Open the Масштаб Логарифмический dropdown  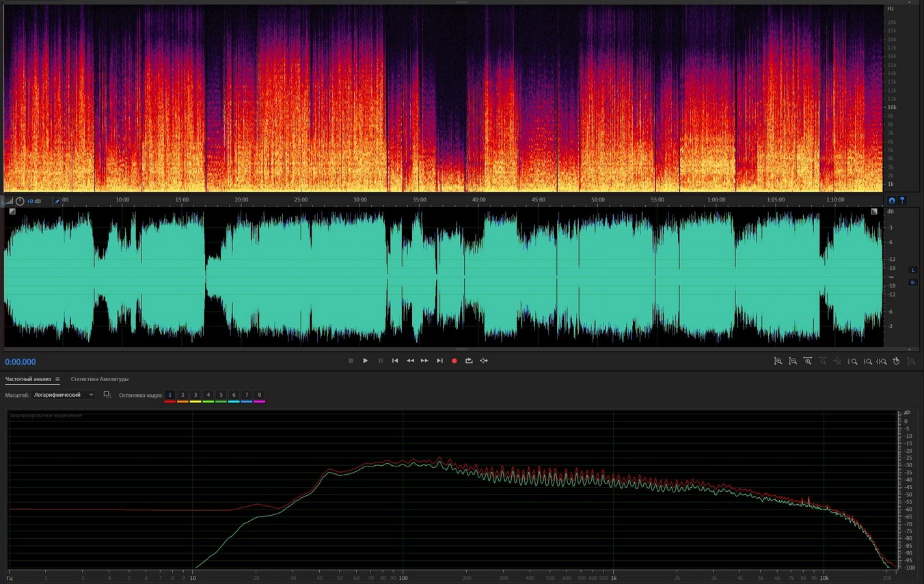(64, 395)
